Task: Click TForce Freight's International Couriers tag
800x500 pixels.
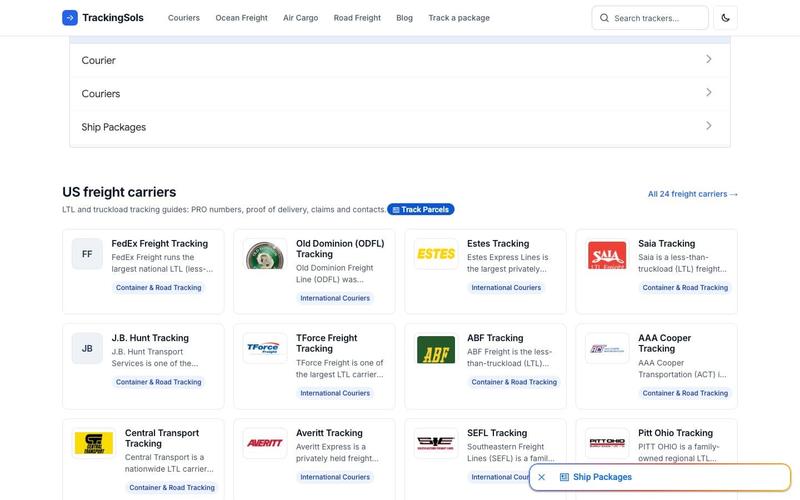Action: coord(335,393)
